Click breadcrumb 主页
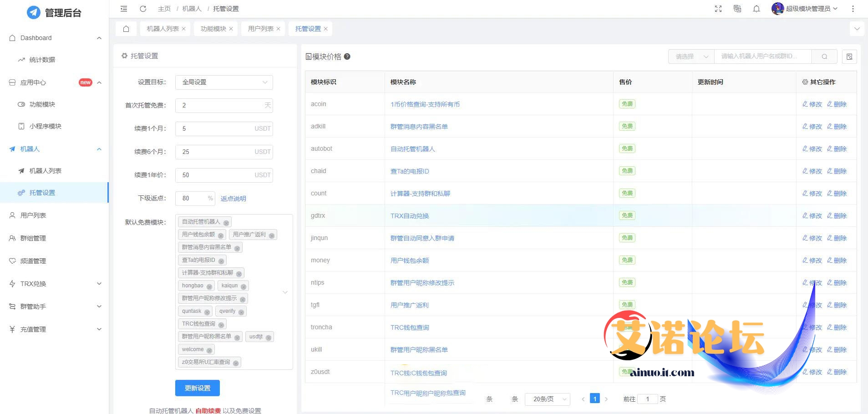The image size is (868, 414). 164,9
